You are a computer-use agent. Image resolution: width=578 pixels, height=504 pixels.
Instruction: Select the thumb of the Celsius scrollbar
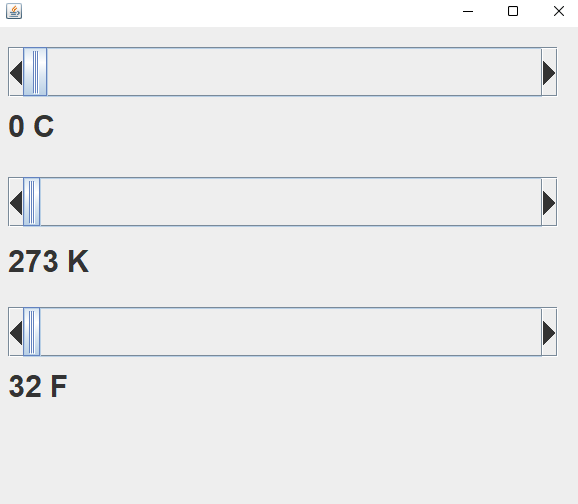tap(35, 72)
